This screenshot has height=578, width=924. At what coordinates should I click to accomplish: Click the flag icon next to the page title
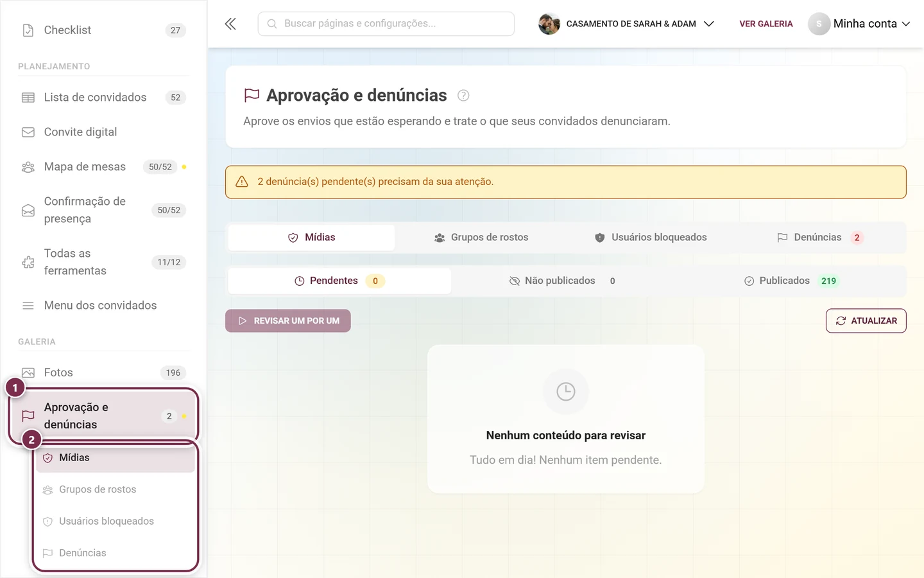pyautogui.click(x=252, y=96)
